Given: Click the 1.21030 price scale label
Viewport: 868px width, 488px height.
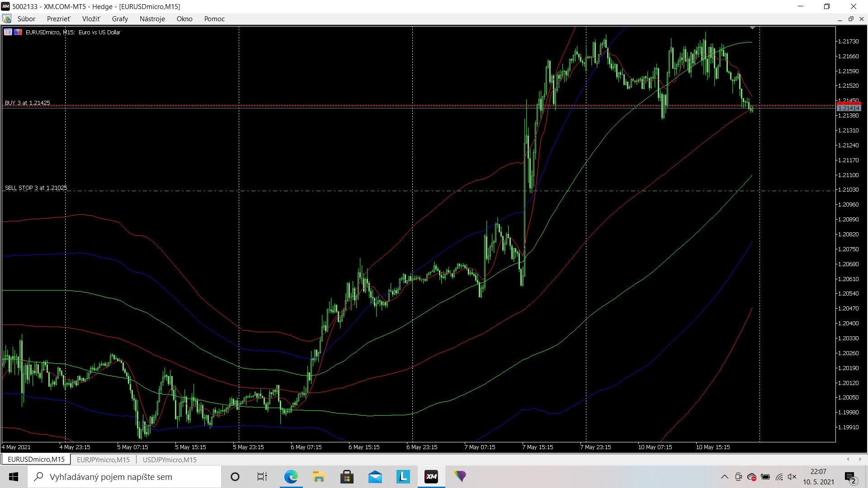Looking at the screenshot, I should (x=848, y=190).
